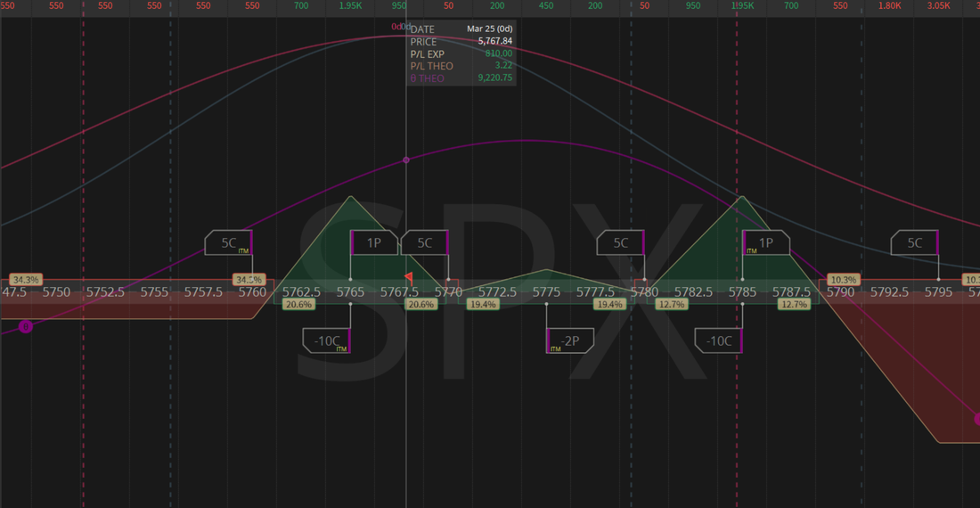Click the 5777.5 price axis label
980x508 pixels.
point(596,291)
